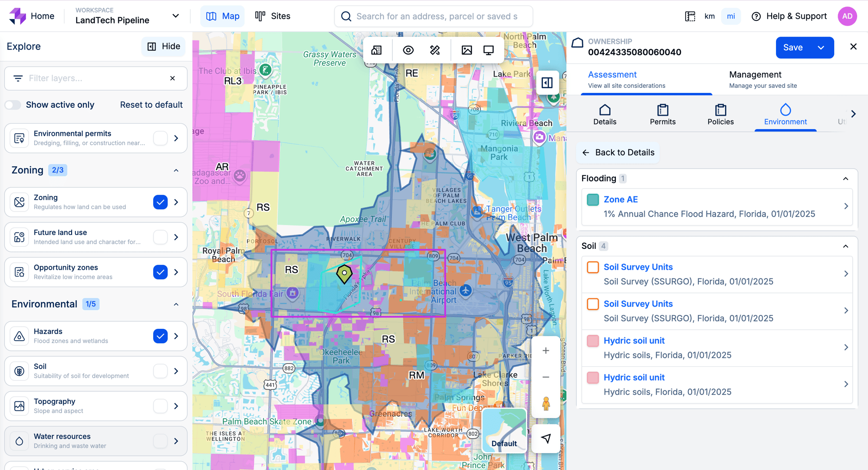Collapse the Zoning layer group
The width and height of the screenshot is (868, 470).
(x=176, y=170)
